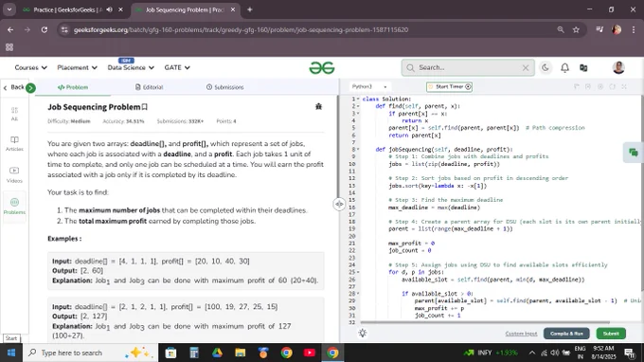Image resolution: width=644 pixels, height=362 pixels.
Task: Click Compile & Run
Action: [566, 334]
